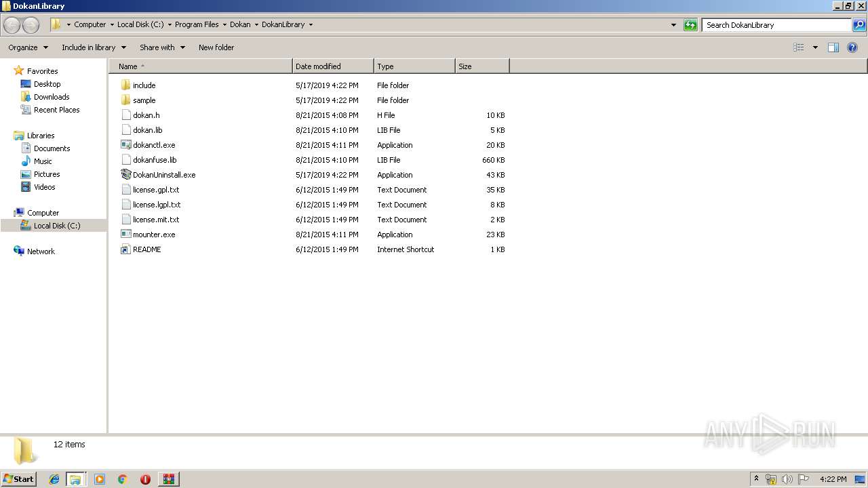
Task: Open the address bar history dropdown
Action: point(673,25)
